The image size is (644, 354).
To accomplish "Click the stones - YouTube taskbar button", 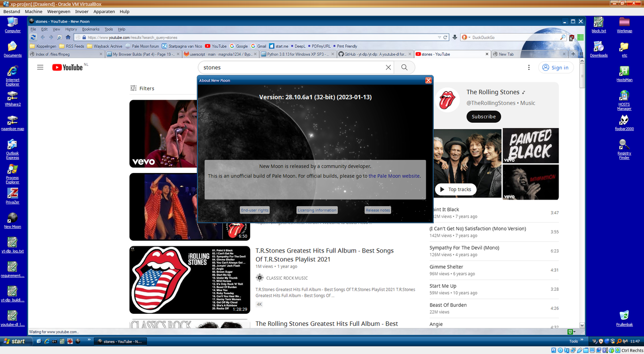I will tap(120, 341).
